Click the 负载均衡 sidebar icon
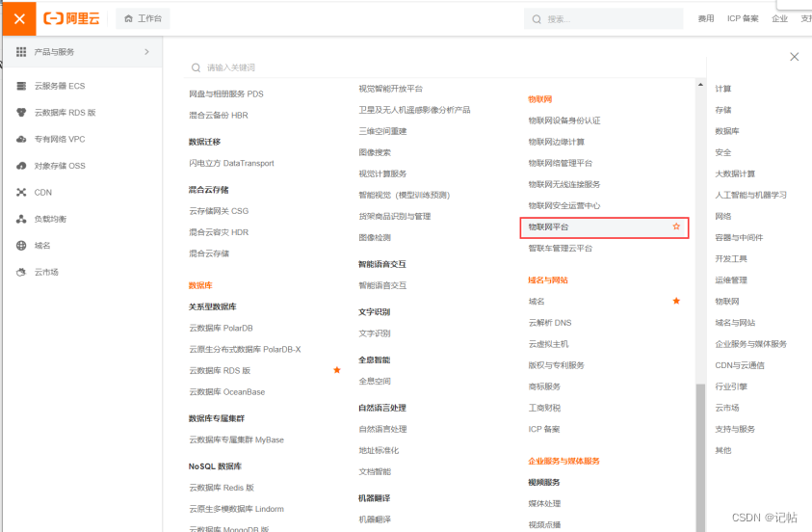812x532 pixels. (21, 219)
